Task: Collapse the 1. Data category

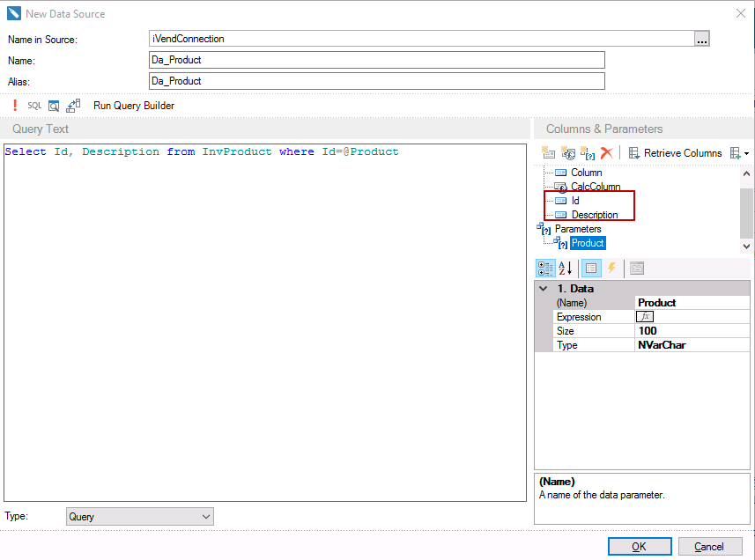Action: pos(544,289)
